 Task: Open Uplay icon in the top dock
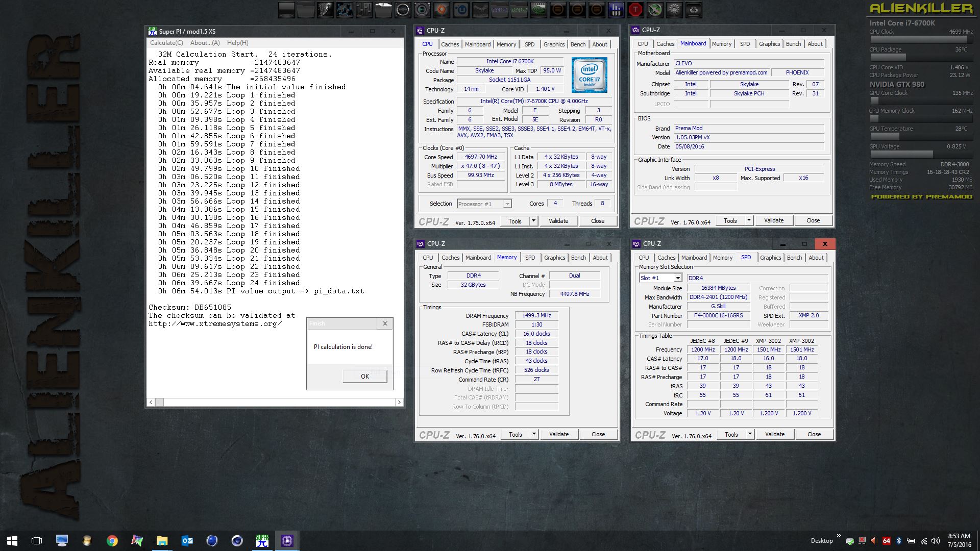(461, 10)
